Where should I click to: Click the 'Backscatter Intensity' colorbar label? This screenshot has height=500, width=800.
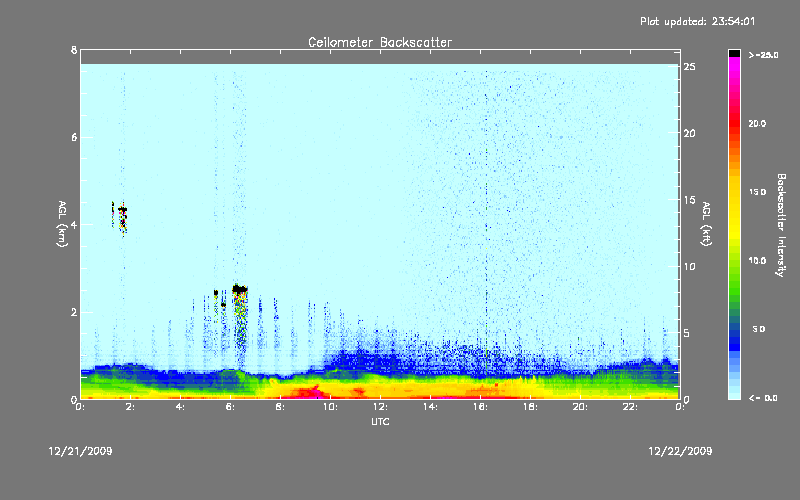(x=781, y=225)
